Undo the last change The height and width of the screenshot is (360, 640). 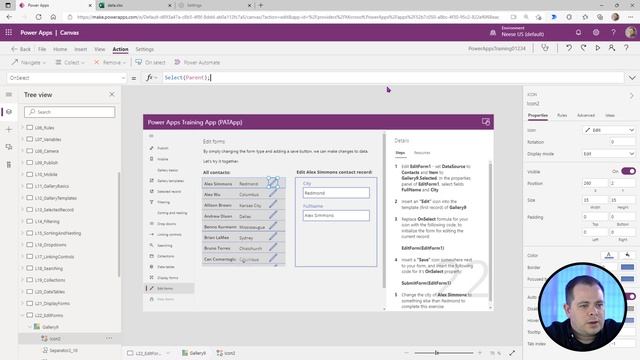[569, 48]
